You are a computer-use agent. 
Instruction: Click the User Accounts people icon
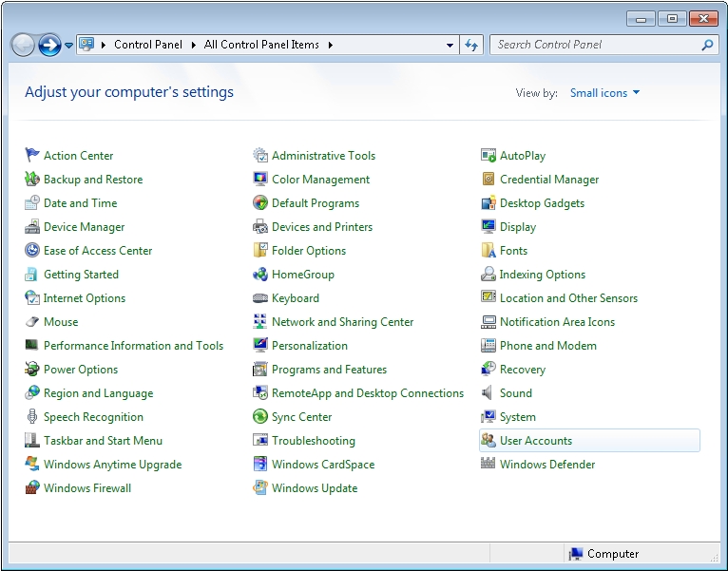tap(488, 440)
